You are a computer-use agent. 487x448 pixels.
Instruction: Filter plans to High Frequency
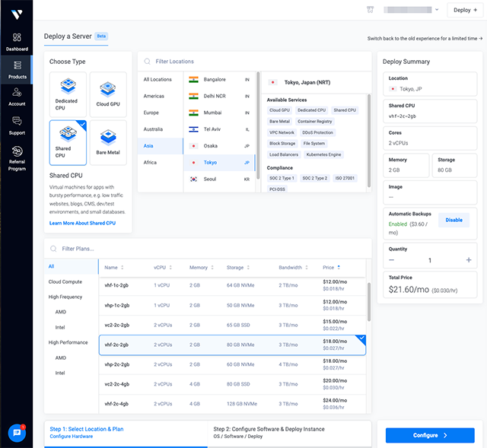(x=65, y=297)
